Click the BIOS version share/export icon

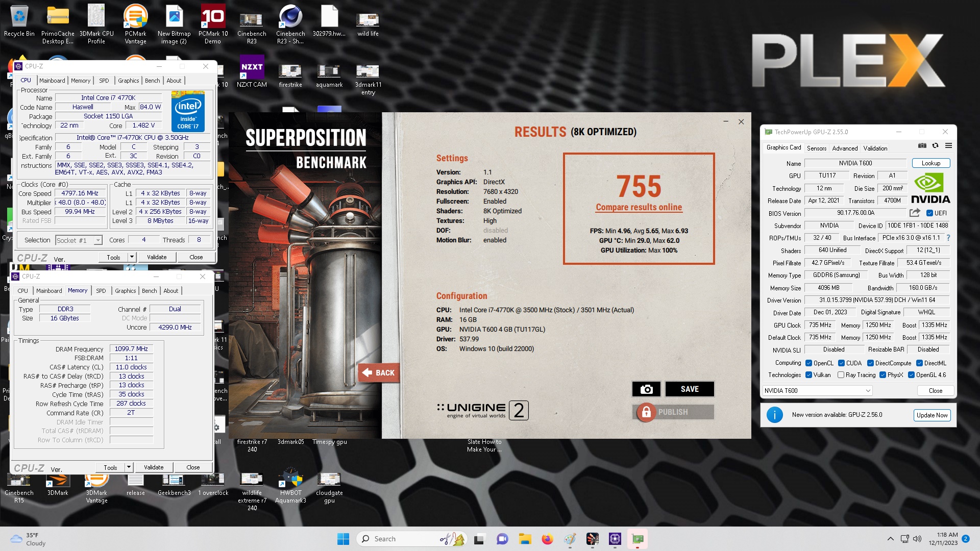point(915,213)
